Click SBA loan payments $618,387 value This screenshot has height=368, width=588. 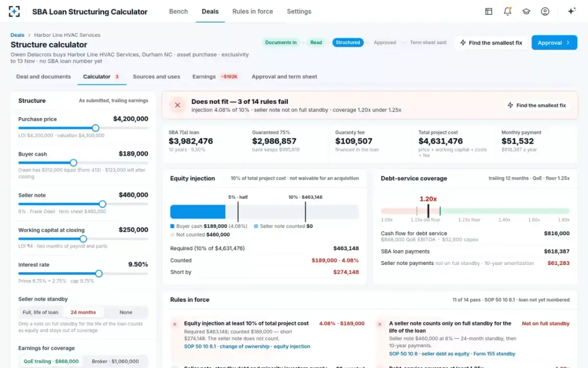(x=557, y=251)
